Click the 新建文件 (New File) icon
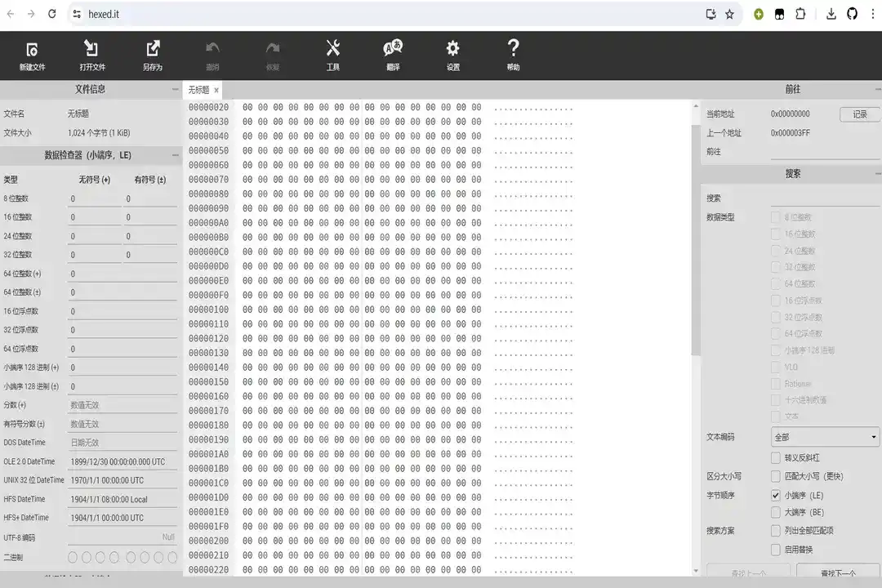Image resolution: width=882 pixels, height=588 pixels. pos(32,55)
